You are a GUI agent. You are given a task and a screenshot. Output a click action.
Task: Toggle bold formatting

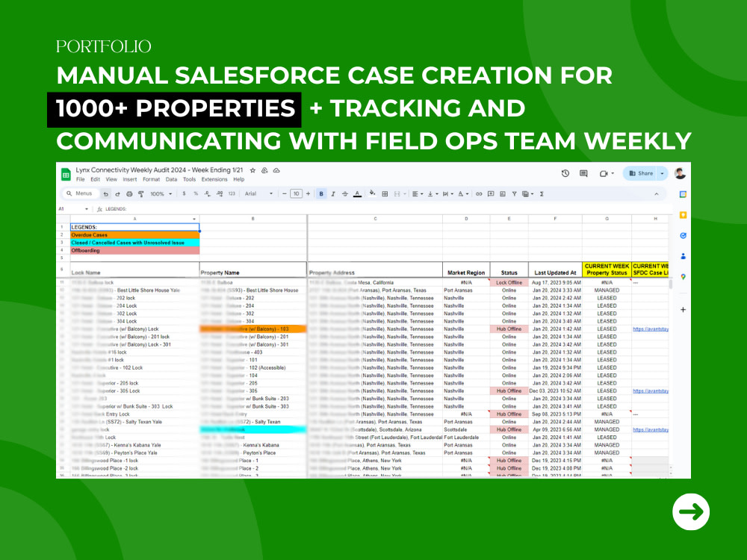coord(321,194)
